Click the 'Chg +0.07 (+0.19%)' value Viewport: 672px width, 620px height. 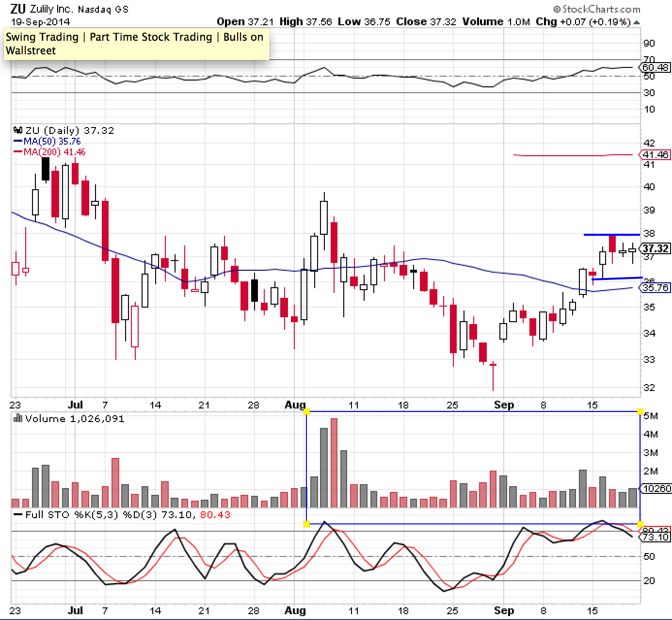coord(583,22)
